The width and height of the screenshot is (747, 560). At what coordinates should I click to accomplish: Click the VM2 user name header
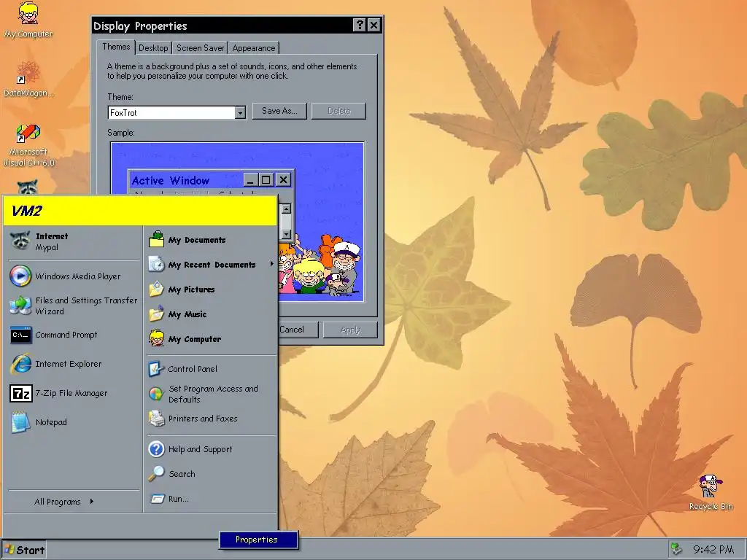tap(140, 211)
